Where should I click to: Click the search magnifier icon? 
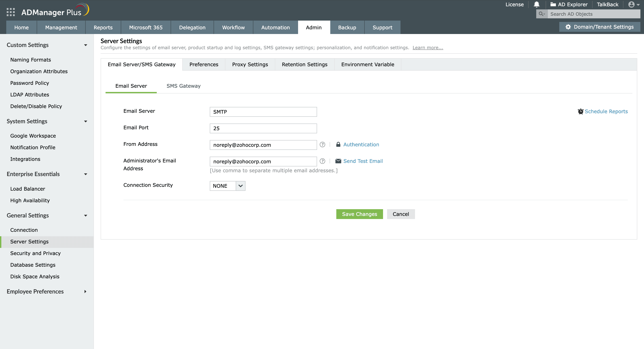[542, 14]
